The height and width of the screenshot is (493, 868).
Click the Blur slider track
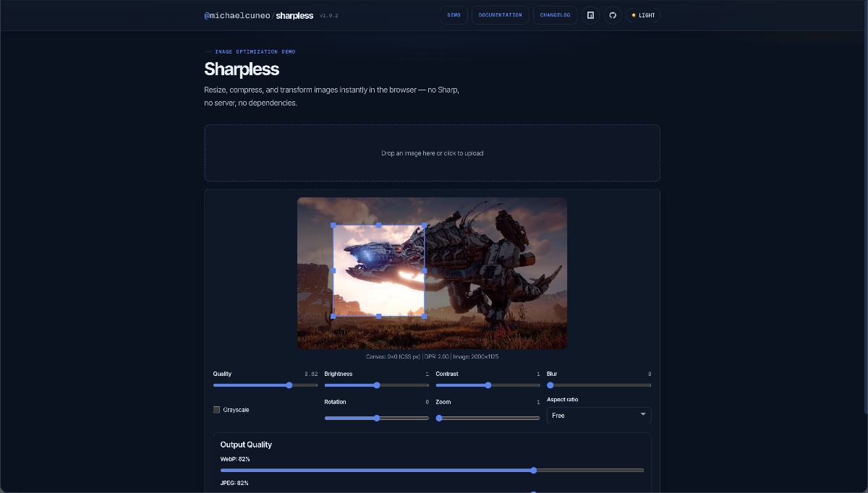point(599,385)
